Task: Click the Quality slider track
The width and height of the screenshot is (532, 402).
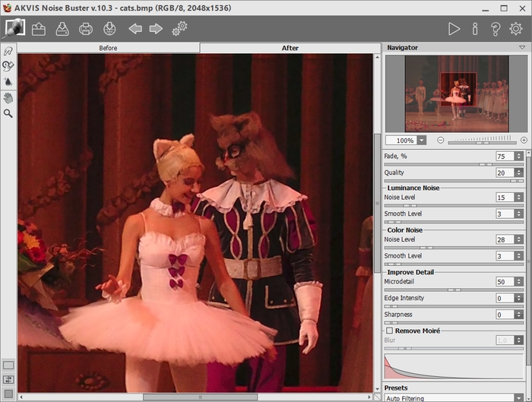Action: tap(454, 181)
